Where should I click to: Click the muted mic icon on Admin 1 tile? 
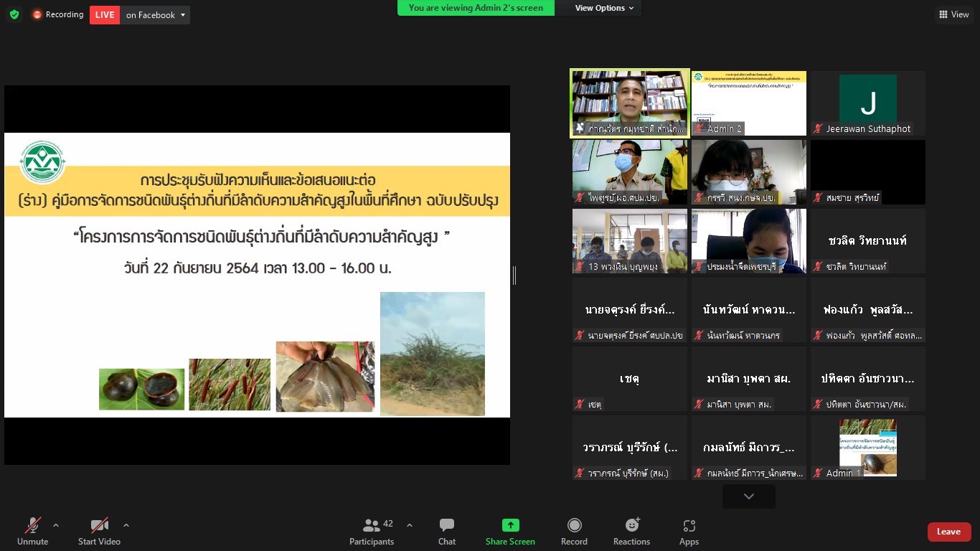[818, 474]
